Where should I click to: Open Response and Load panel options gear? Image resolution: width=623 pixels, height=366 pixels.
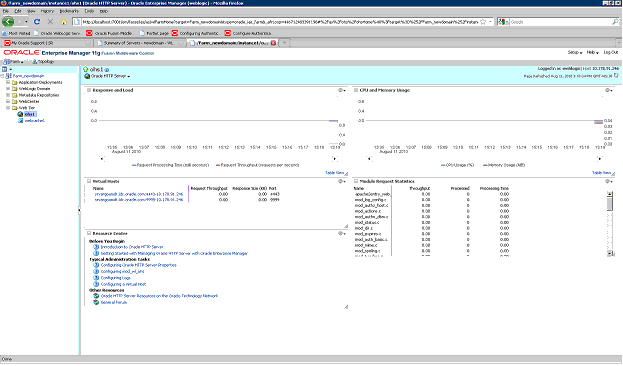click(341, 90)
